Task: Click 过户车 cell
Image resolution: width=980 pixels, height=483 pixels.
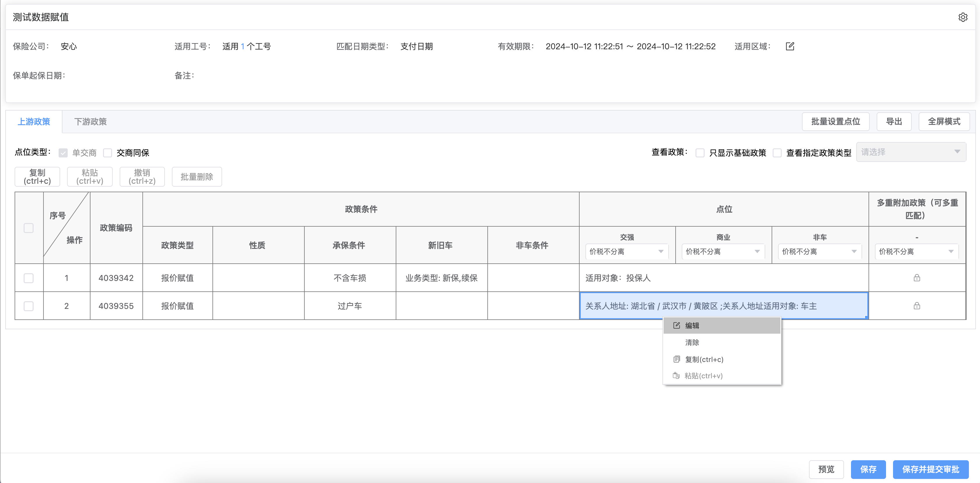Action: (350, 306)
